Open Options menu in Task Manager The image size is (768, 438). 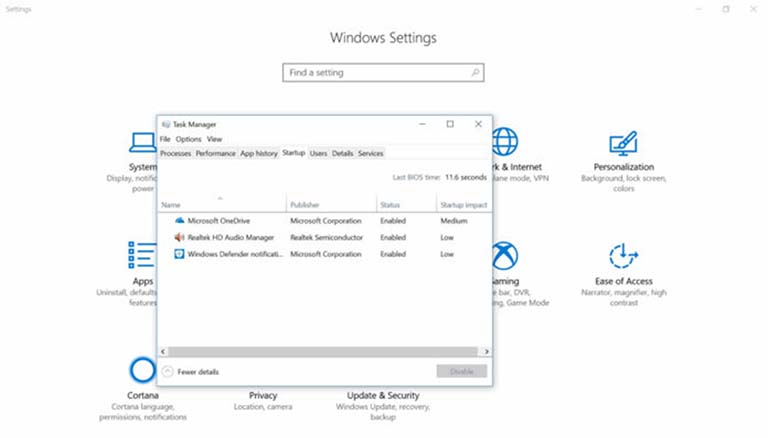[x=189, y=139]
